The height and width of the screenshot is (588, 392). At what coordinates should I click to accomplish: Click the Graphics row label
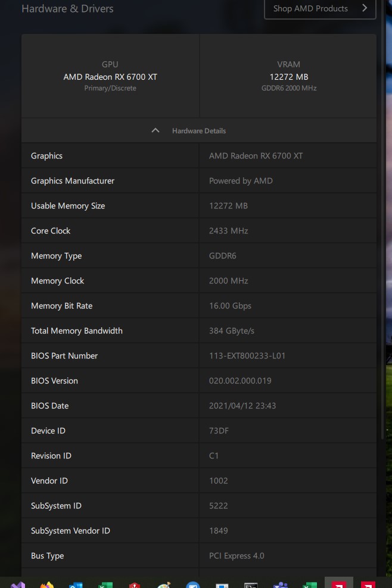pyautogui.click(x=46, y=155)
